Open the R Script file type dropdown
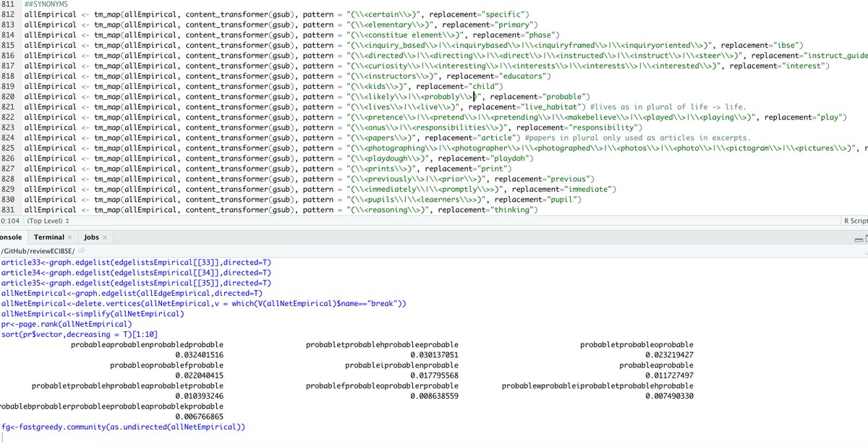This screenshot has width=868, height=447. [x=854, y=221]
